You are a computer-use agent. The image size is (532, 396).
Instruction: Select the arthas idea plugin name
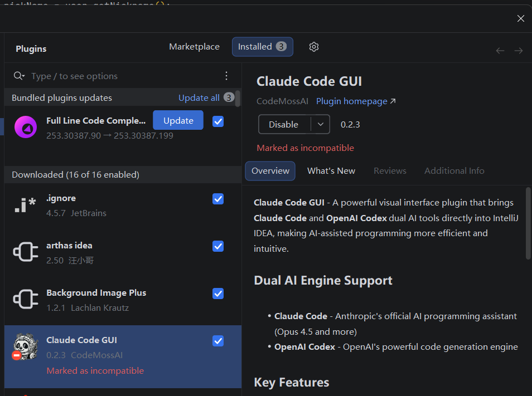[69, 245]
